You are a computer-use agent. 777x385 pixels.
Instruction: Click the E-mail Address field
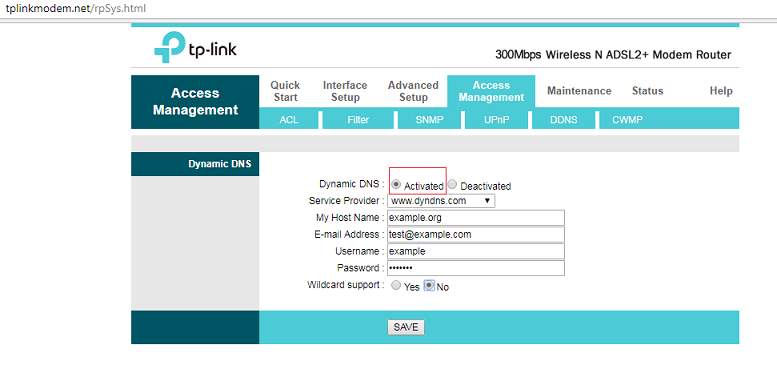click(x=476, y=234)
